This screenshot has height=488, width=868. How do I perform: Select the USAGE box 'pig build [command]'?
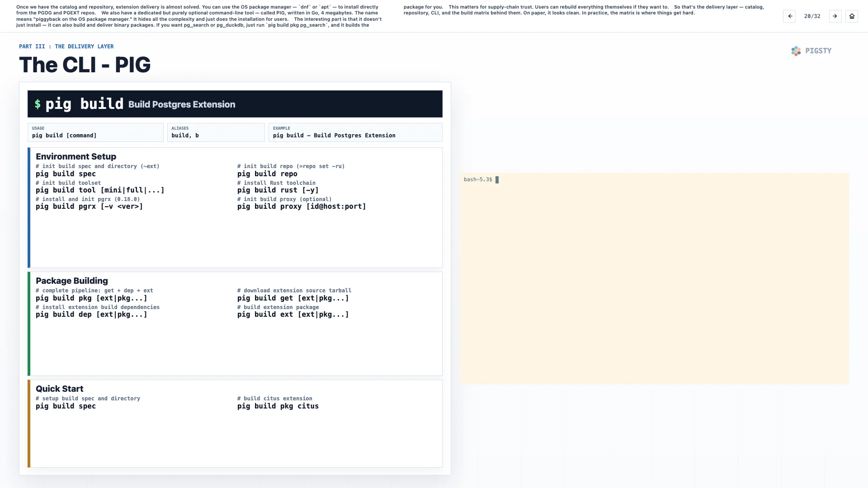[95, 132]
